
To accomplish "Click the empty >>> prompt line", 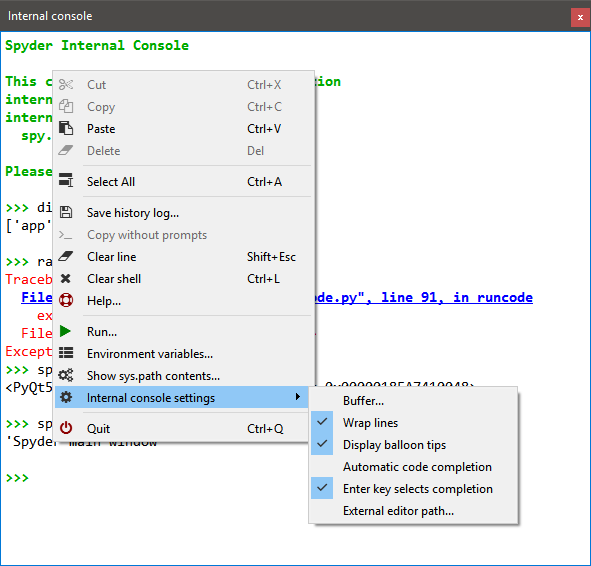I will 17,478.
